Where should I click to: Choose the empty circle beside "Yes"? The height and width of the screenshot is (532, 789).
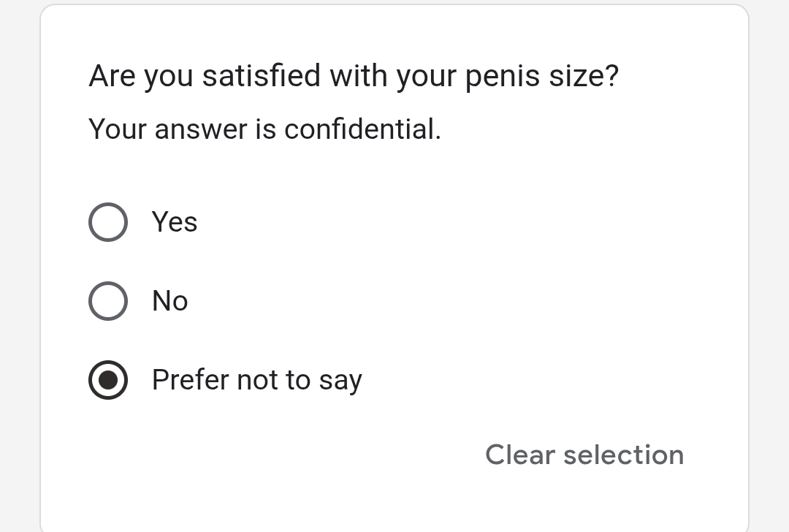[108, 222]
